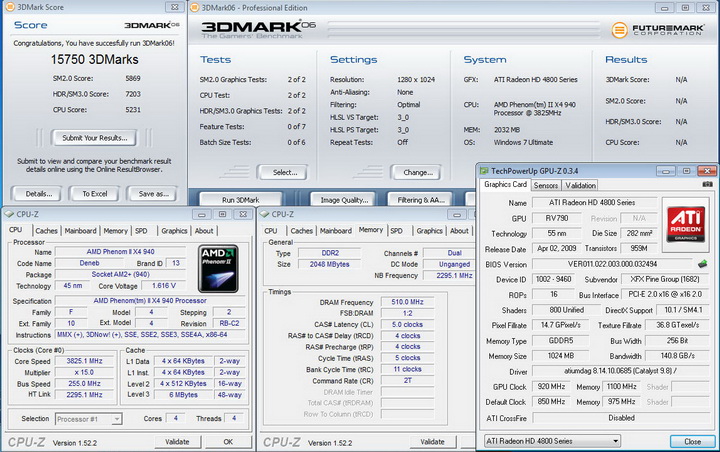Viewport: 720px width, 452px height.
Task: Open Graphics tab in left CPU-Z window
Action: (174, 231)
